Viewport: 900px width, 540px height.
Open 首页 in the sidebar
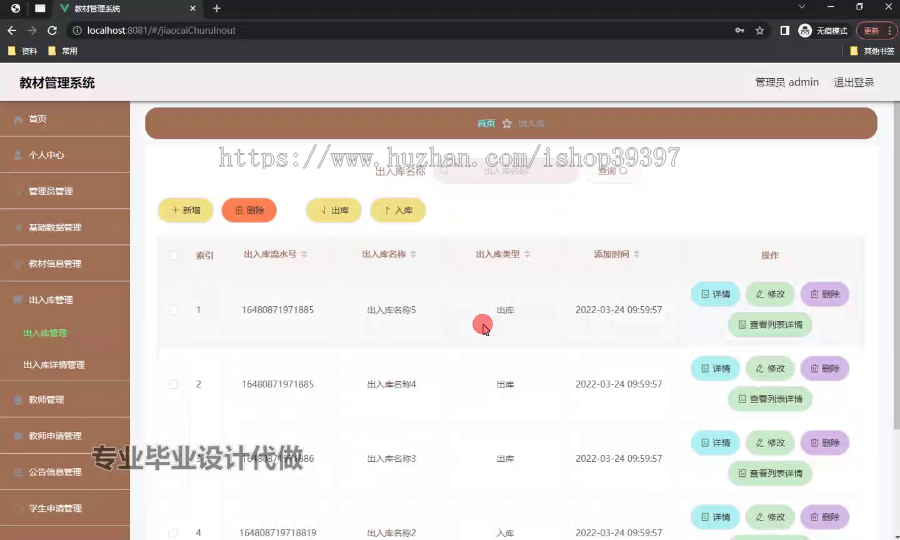click(x=65, y=119)
